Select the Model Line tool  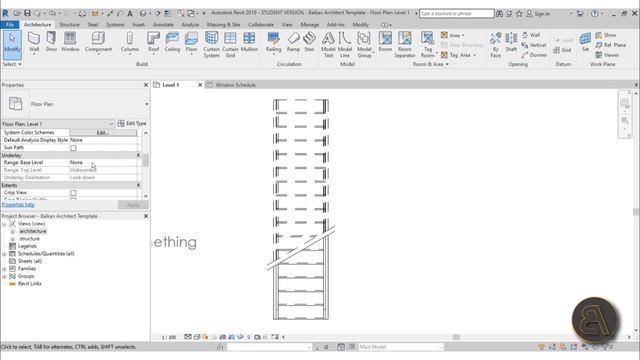tap(345, 45)
